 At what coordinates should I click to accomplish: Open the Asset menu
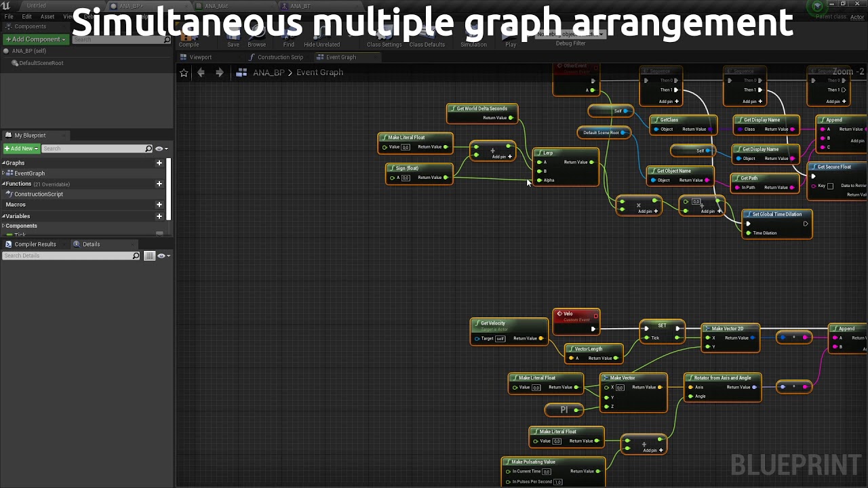coord(47,16)
